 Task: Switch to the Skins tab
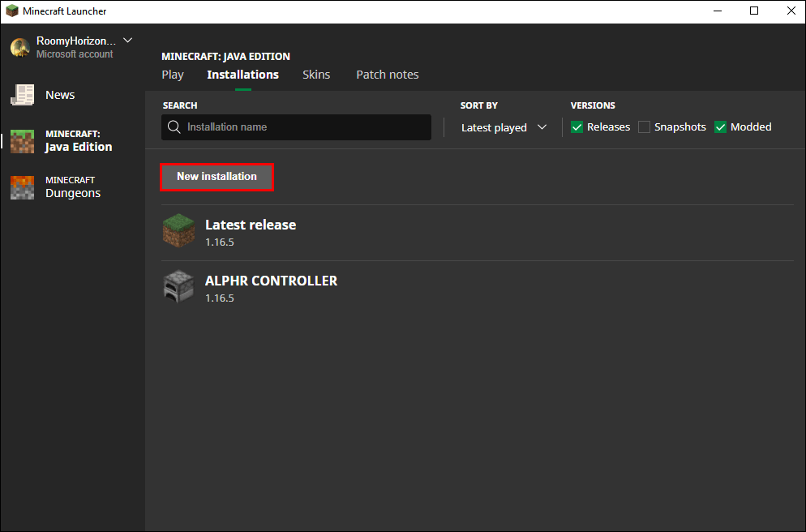316,74
